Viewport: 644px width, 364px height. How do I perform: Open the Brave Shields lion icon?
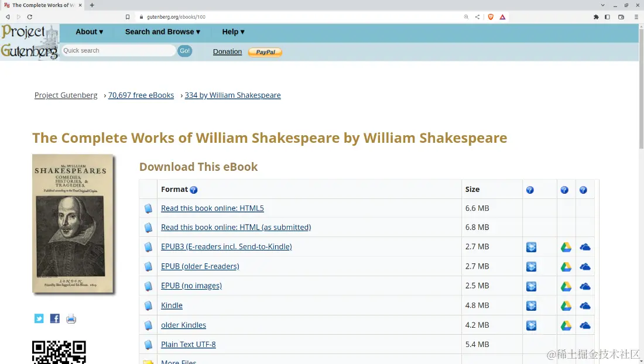pyautogui.click(x=491, y=17)
